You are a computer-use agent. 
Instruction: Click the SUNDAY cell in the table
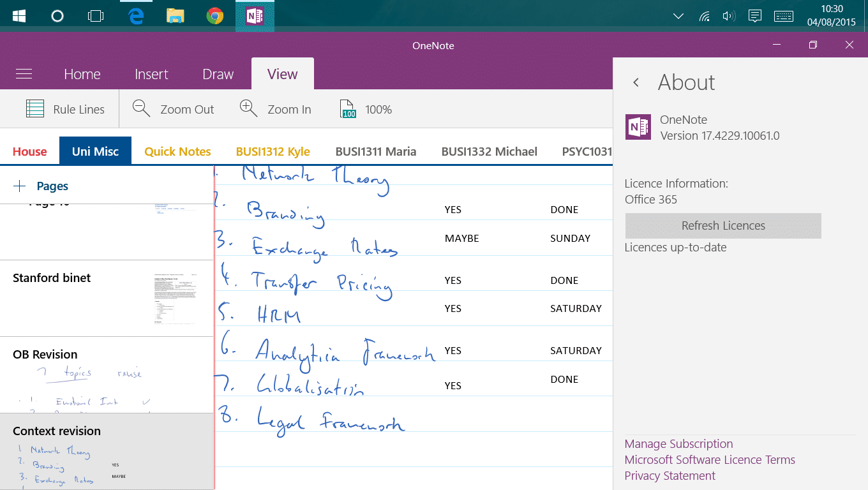point(570,238)
